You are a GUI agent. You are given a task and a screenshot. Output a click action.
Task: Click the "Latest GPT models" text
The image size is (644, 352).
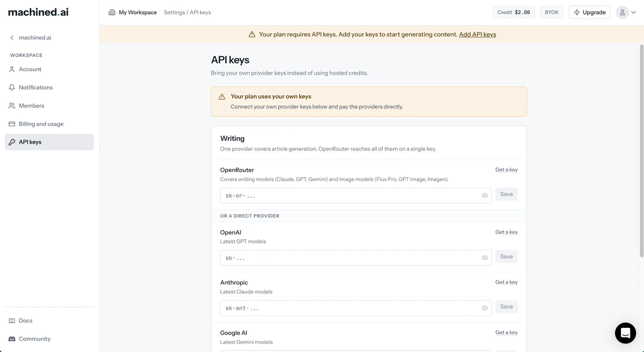coord(243,242)
